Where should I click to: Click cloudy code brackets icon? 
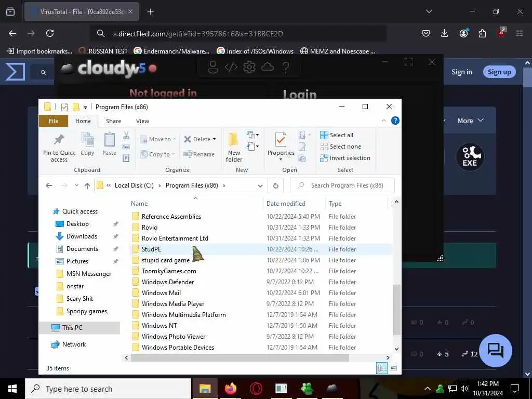[231, 67]
